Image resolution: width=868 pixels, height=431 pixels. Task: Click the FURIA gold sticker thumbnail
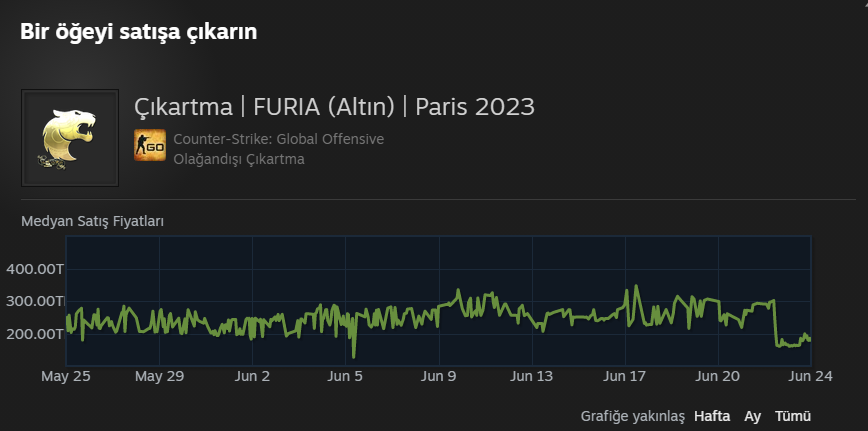[70, 138]
